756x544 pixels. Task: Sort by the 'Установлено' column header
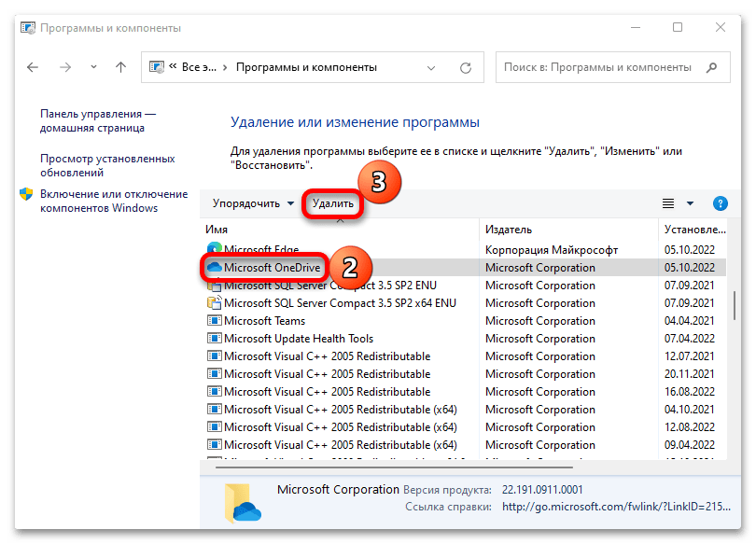tap(694, 230)
